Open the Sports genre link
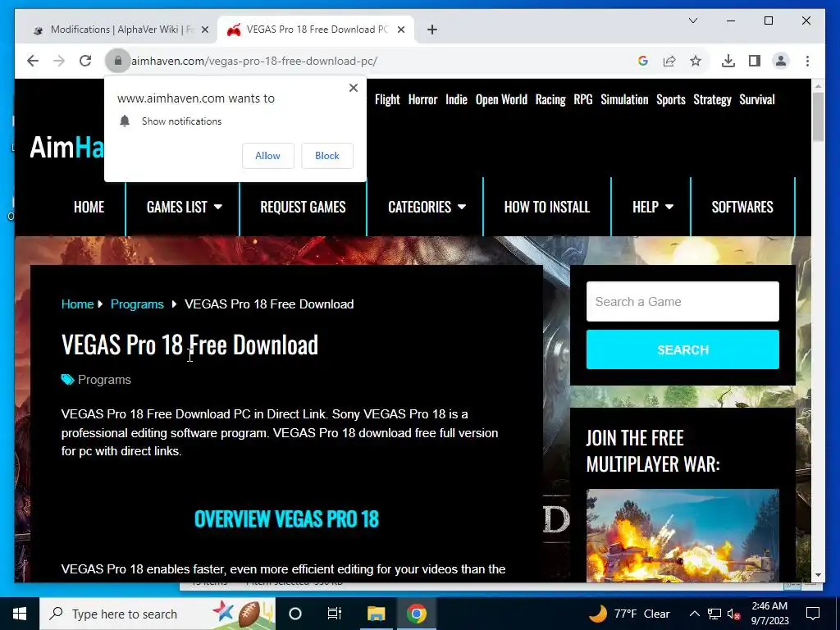Image resolution: width=840 pixels, height=630 pixels. click(671, 99)
